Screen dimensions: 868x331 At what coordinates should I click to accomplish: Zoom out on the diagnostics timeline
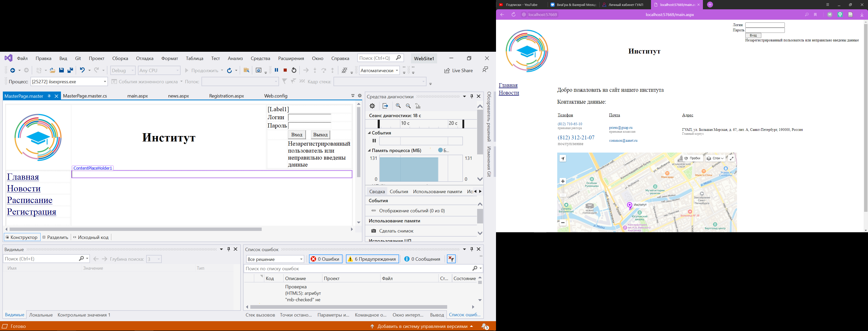[408, 106]
